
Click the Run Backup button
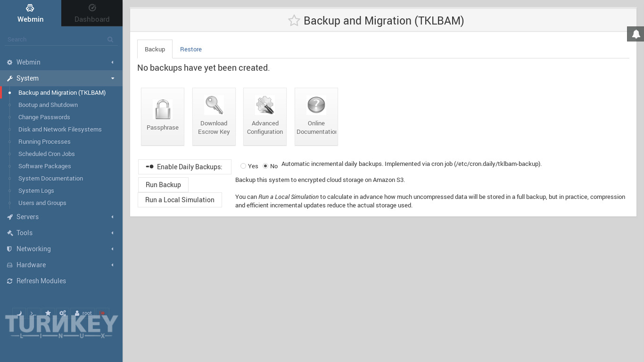pos(163,185)
